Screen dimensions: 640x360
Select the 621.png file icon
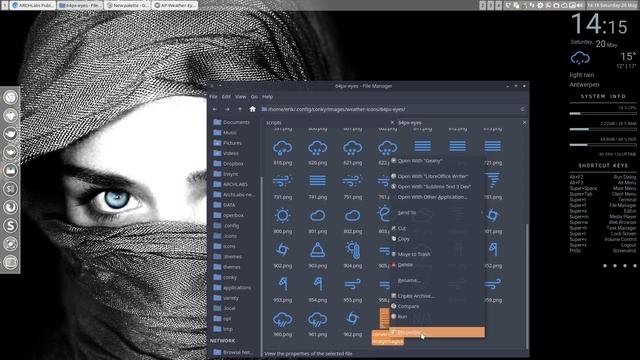(x=353, y=148)
